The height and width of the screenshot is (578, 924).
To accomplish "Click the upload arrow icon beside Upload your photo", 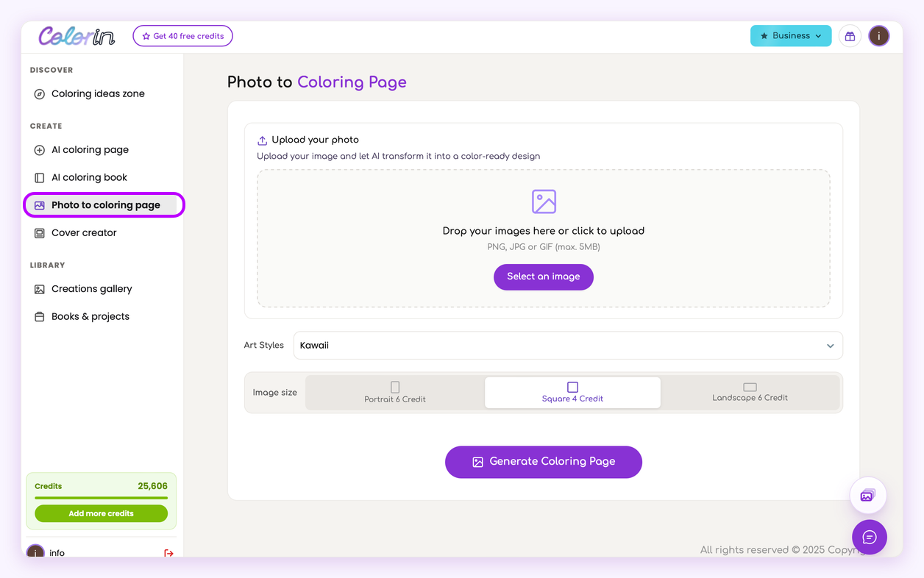I will click(x=262, y=140).
